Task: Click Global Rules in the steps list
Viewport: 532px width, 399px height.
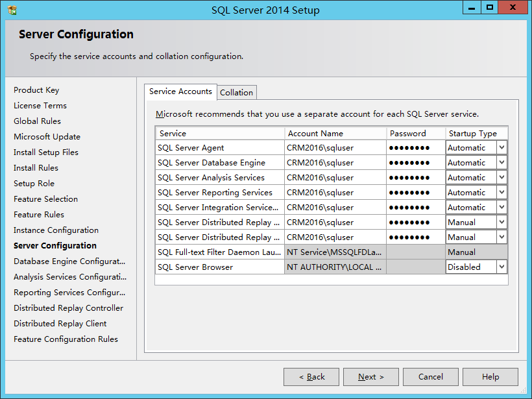Action: pyautogui.click(x=38, y=121)
